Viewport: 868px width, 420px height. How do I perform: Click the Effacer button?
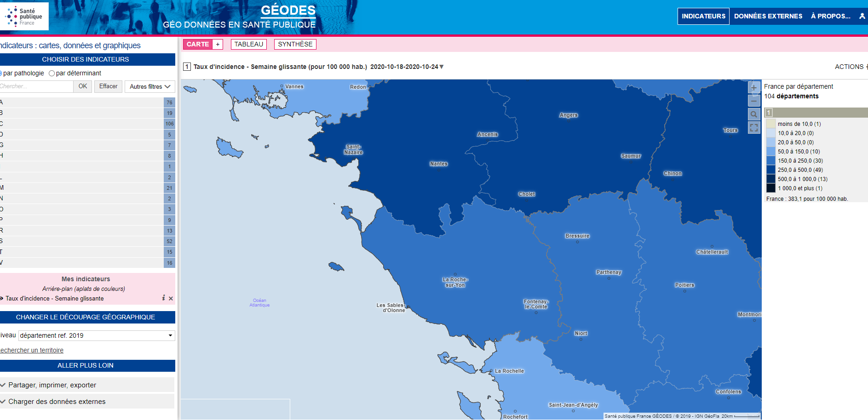point(108,86)
